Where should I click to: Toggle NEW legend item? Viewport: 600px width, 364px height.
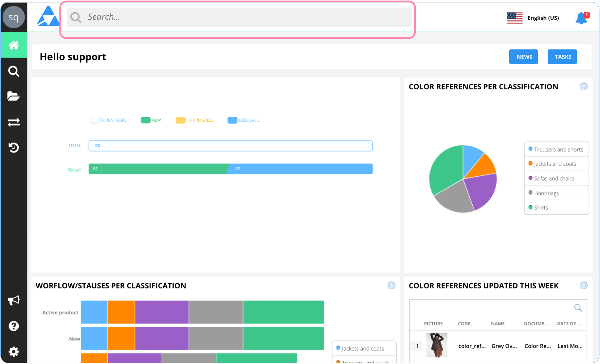pyautogui.click(x=151, y=120)
